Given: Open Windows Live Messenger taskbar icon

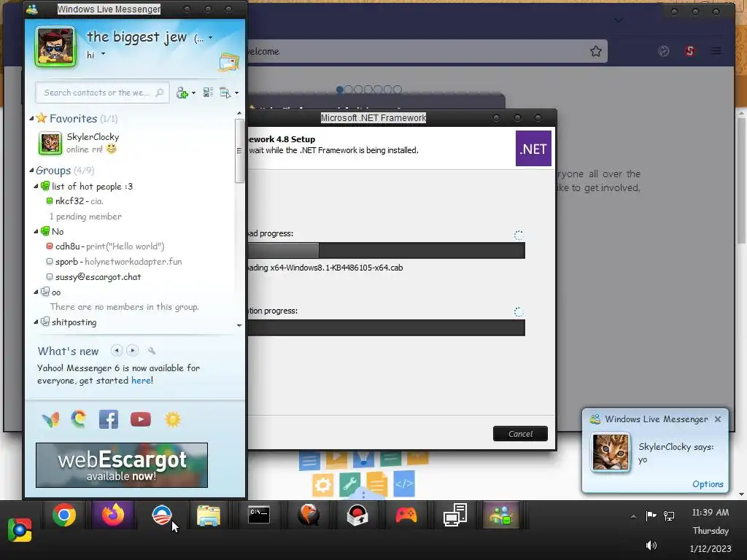Looking at the screenshot, I should (500, 516).
